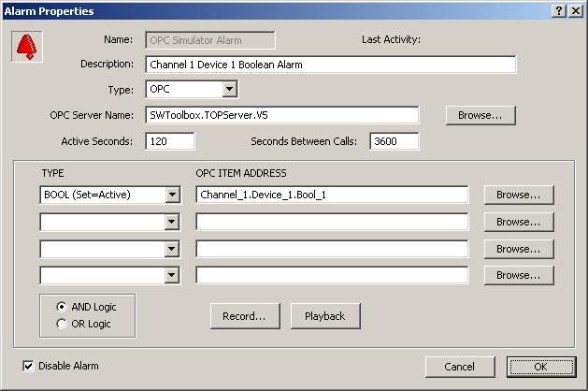Click the red alarm bell icon
Image resolution: width=588 pixels, height=391 pixels.
26,47
